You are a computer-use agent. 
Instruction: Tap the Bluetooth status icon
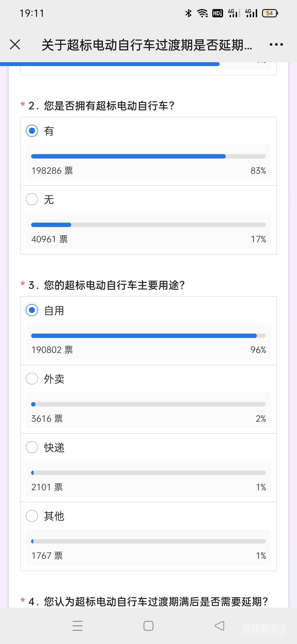[188, 13]
